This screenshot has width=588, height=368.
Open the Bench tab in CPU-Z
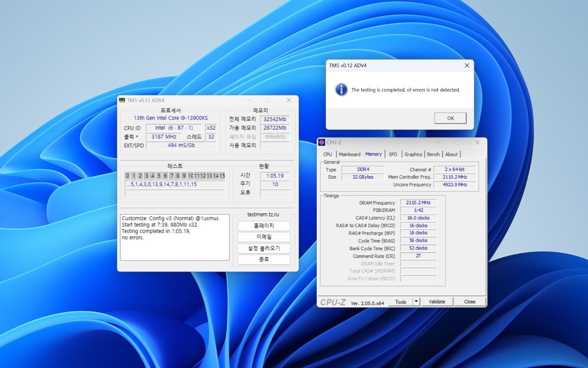click(x=433, y=154)
